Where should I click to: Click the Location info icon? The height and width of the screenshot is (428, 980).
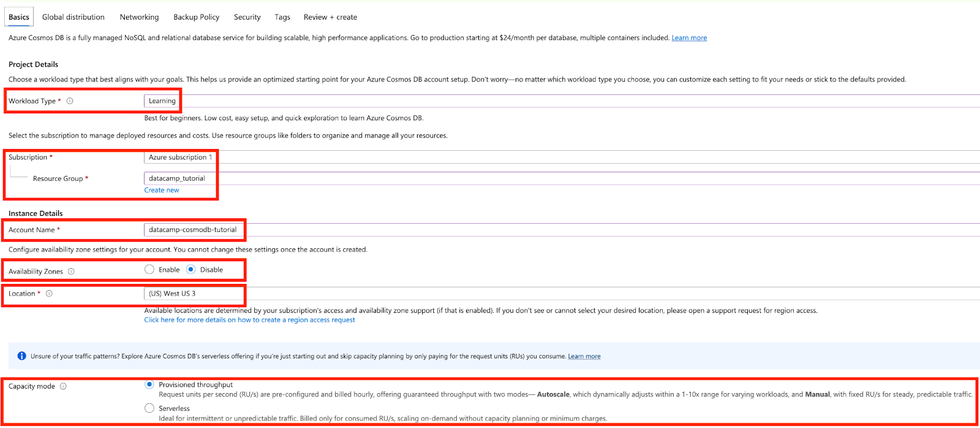pos(49,294)
